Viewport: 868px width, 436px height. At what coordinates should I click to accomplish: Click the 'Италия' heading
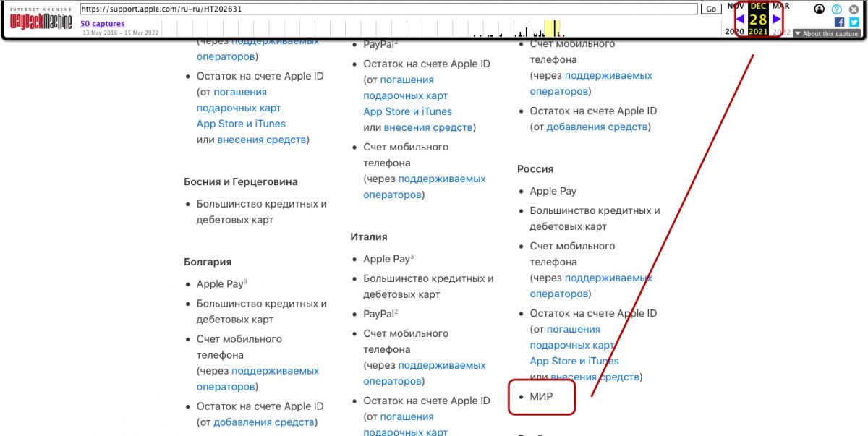pos(369,236)
